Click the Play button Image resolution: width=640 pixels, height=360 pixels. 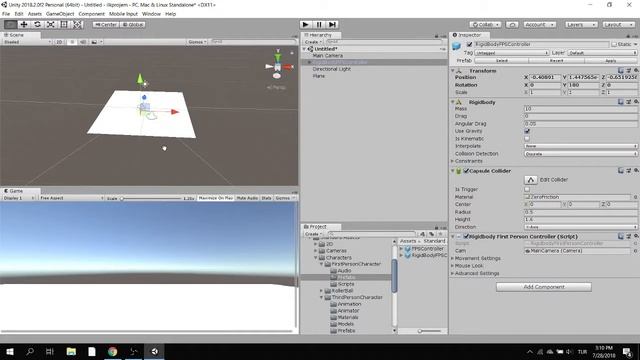[305, 24]
